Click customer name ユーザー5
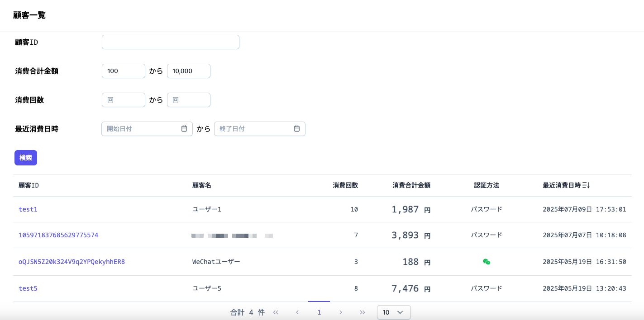 click(207, 288)
